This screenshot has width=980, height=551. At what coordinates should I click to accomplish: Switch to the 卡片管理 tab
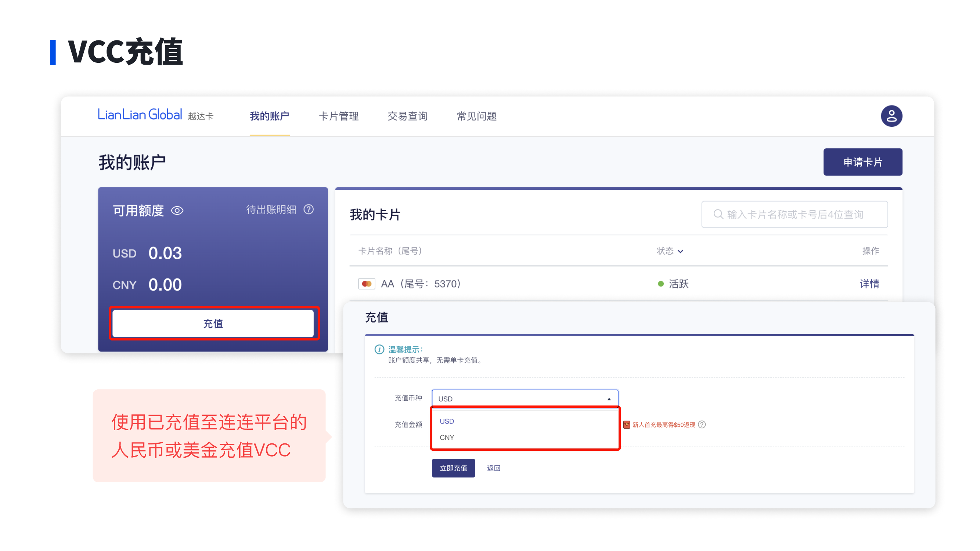pyautogui.click(x=338, y=116)
